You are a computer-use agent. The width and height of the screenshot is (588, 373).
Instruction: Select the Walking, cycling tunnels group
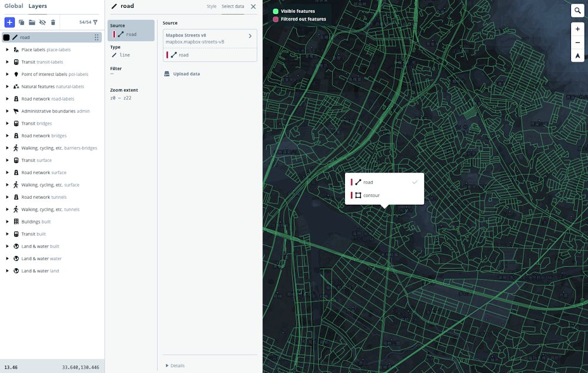click(x=52, y=209)
